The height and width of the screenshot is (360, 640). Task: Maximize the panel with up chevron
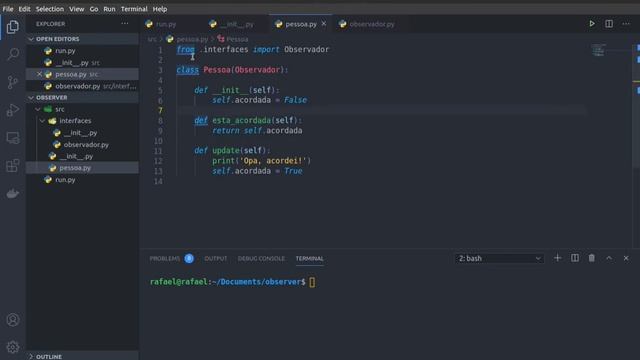click(x=609, y=258)
